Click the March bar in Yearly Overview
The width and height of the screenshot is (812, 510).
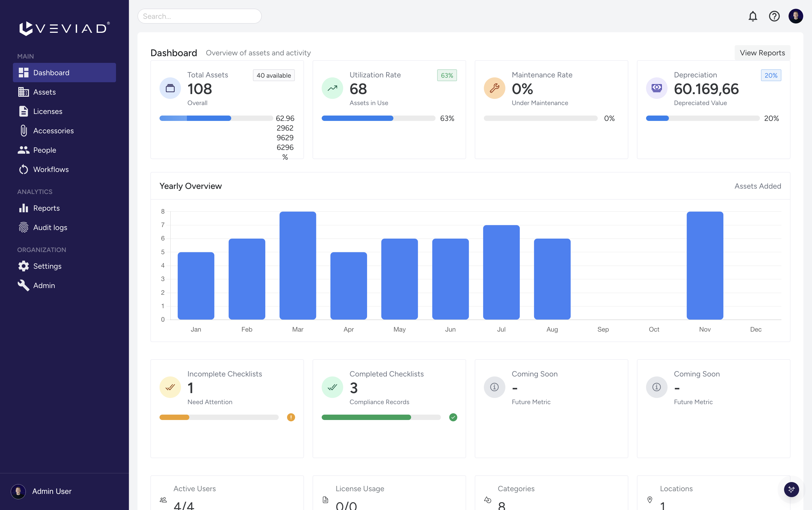(x=298, y=265)
